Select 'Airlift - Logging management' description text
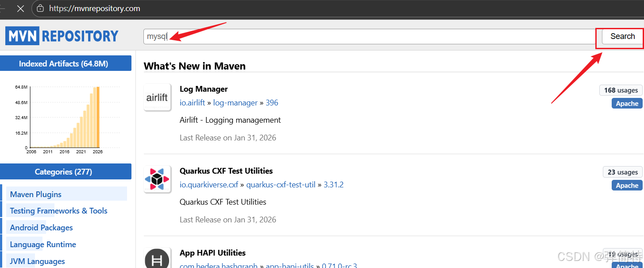644x268 pixels. pos(230,120)
